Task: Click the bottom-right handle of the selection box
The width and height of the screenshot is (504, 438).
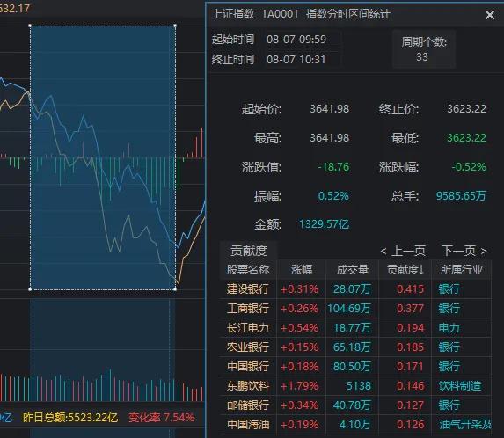Action: coord(175,289)
